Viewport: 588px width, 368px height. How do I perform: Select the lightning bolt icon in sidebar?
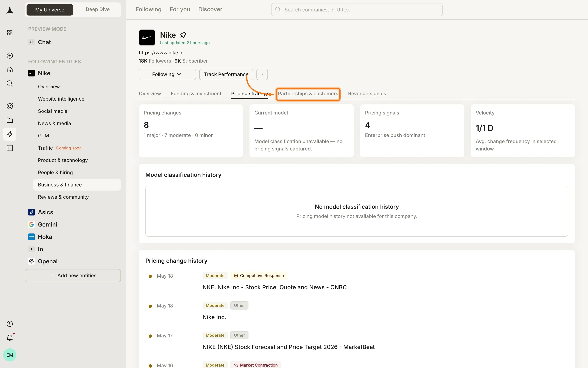point(10,134)
